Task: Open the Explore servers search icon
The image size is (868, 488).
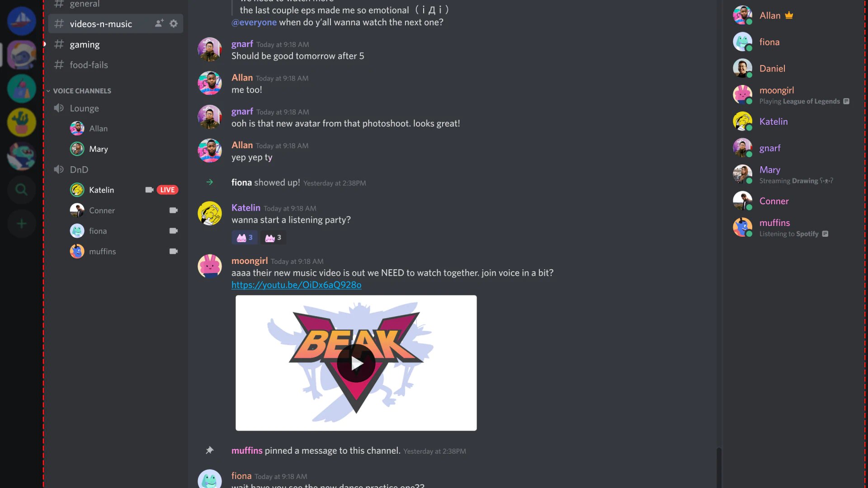Action: pyautogui.click(x=21, y=190)
